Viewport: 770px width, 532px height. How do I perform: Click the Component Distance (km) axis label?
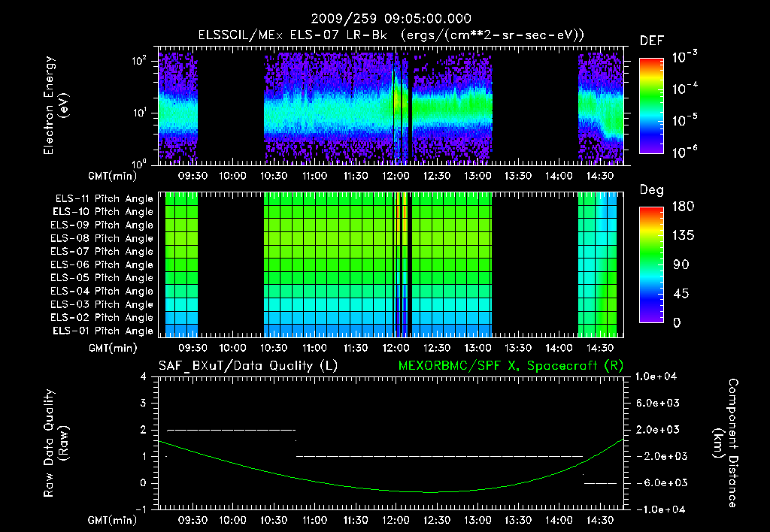(x=726, y=443)
